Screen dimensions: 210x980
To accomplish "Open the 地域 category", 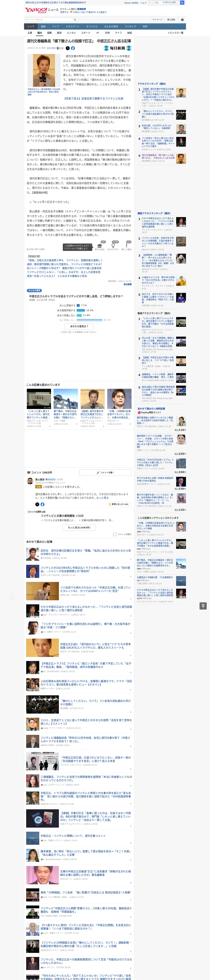I will (x=129, y=33).
